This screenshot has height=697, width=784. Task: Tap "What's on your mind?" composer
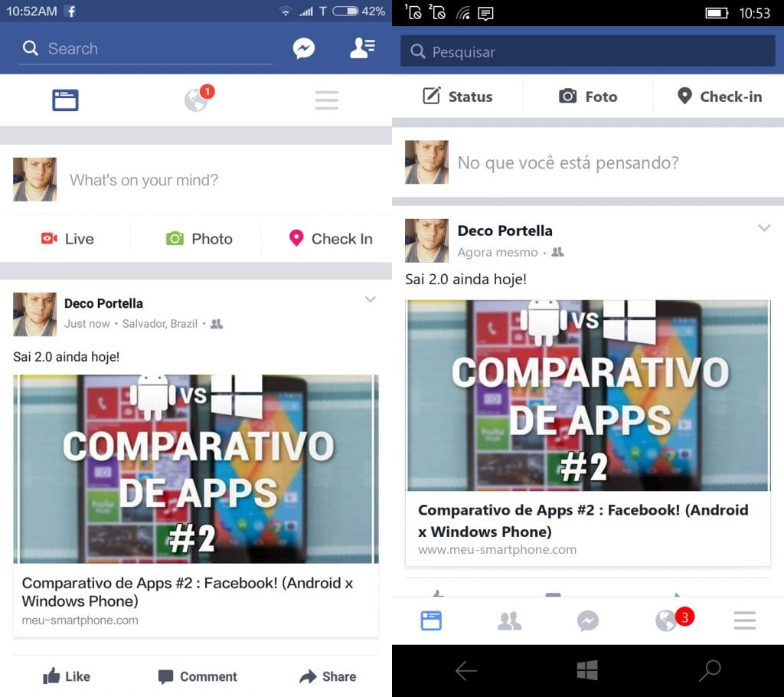[144, 180]
